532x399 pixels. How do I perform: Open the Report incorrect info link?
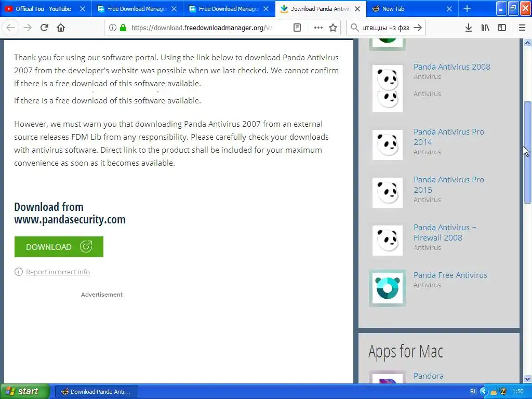click(58, 272)
